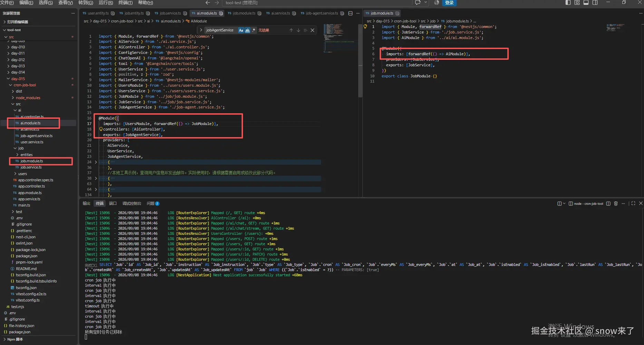Kill the terminal with trash icon
Image resolution: width=644 pixels, height=345 pixels.
(x=616, y=203)
